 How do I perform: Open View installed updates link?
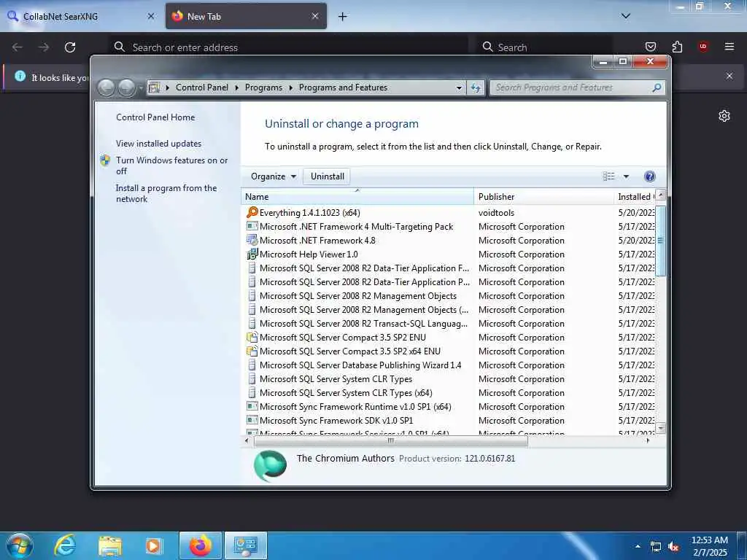[x=158, y=144]
